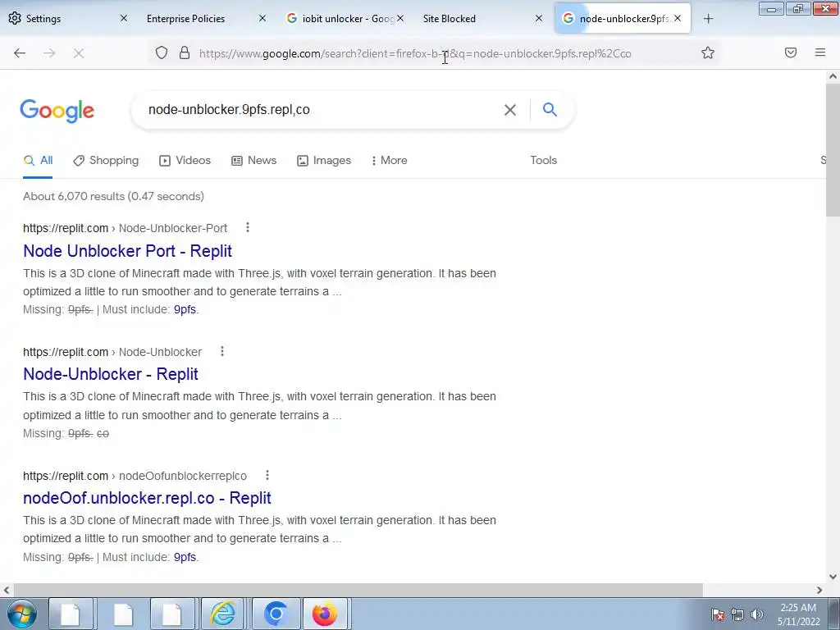Open Chrome from the taskbar
The width and height of the screenshot is (840, 630).
coord(276,614)
